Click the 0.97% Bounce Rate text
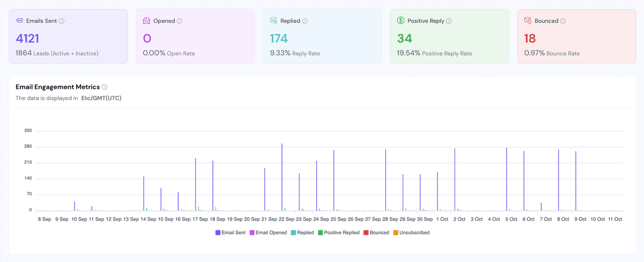Viewport: 644px width, 262px height. point(552,54)
